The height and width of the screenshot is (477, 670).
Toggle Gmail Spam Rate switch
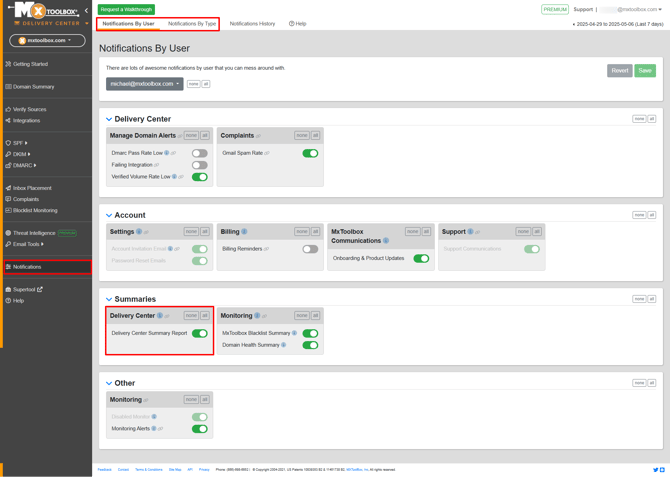tap(310, 153)
